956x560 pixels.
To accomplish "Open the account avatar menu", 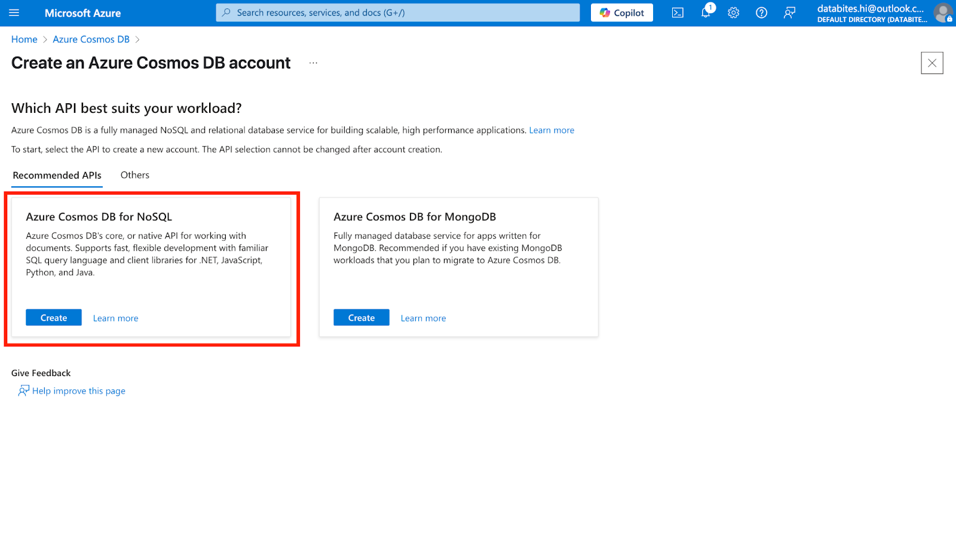I will [x=943, y=13].
